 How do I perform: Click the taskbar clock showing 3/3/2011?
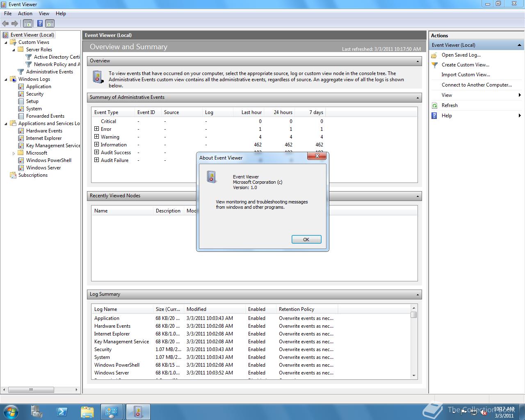(x=504, y=412)
